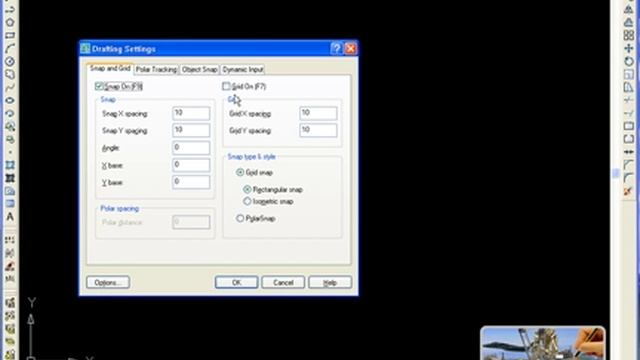Click the Insert Block tool
Screen dimensions: 640x360
click(10, 127)
